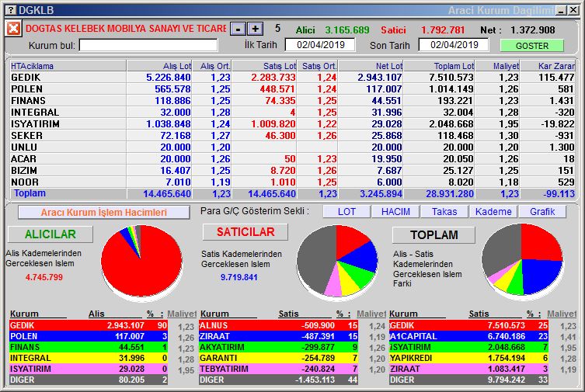
Task: Select the UNLU row in top table
Action: pos(292,147)
